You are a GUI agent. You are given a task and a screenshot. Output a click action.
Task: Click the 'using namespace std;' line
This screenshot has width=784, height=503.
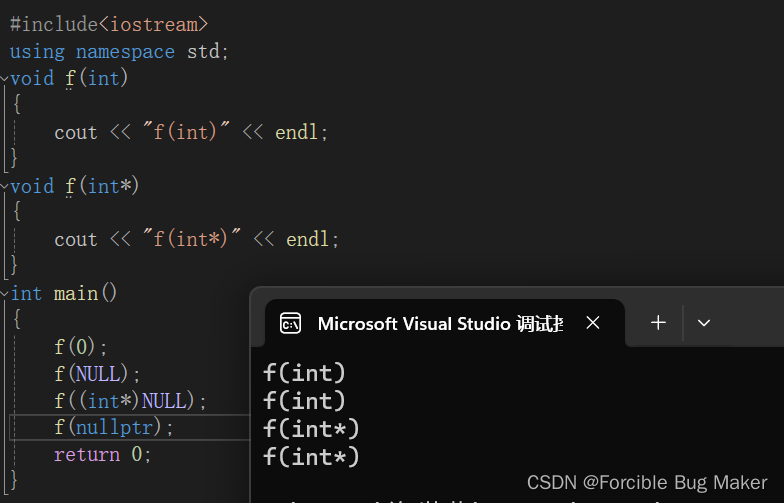pyautogui.click(x=119, y=51)
